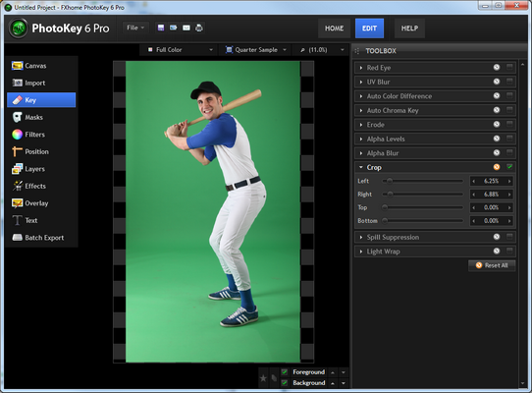Click the toolbox scroll down arrow

(522, 383)
